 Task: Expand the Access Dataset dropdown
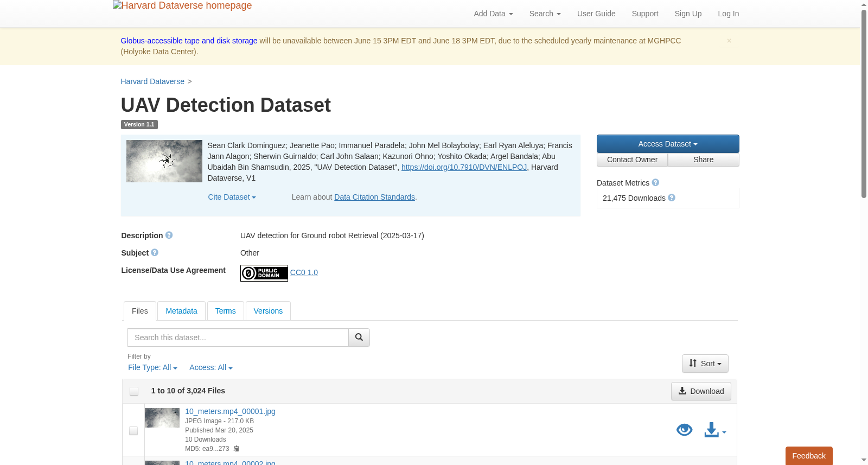[668, 144]
